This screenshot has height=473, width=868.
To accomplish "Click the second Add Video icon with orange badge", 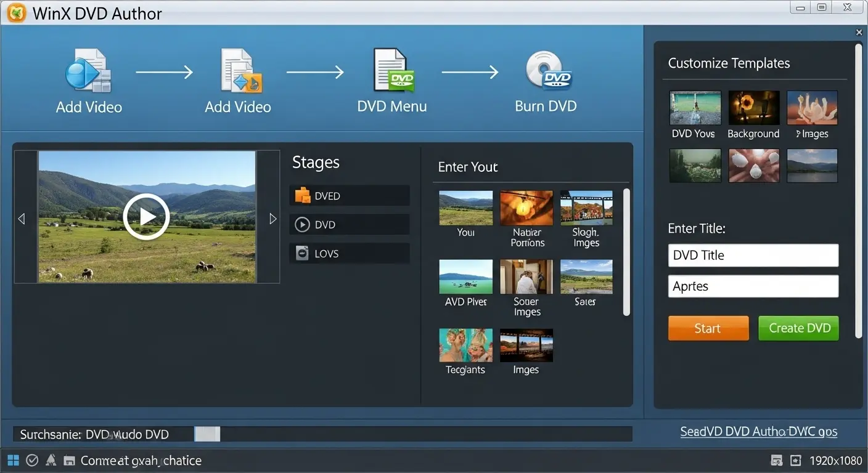I will tap(241, 71).
